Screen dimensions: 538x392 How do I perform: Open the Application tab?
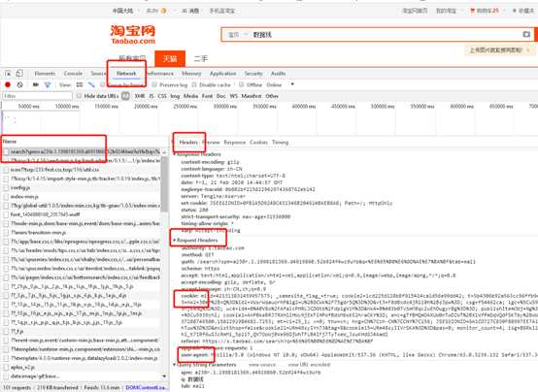click(x=223, y=74)
